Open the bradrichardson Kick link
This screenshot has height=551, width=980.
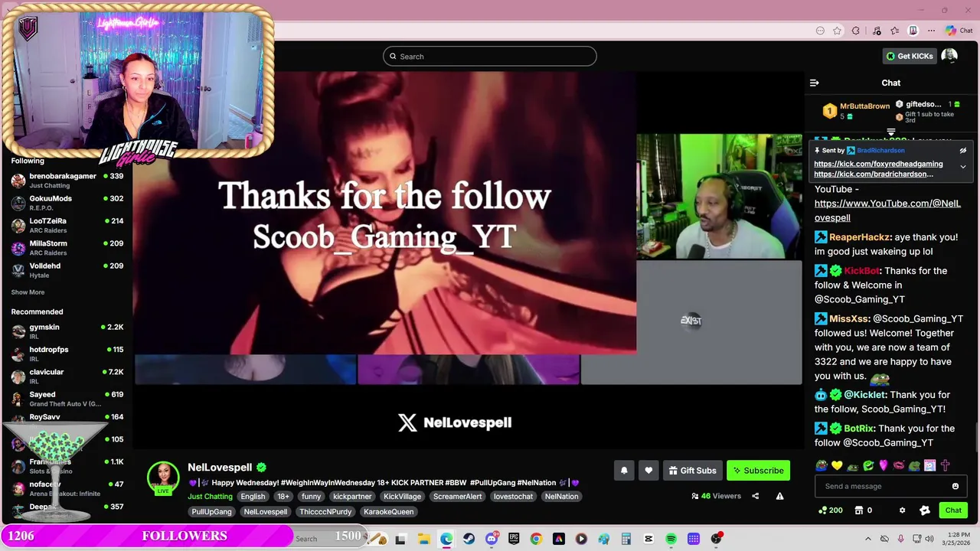[874, 174]
